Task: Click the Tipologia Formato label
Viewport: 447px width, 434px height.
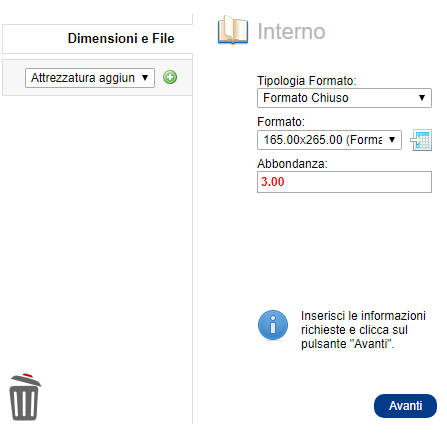Action: [x=307, y=81]
